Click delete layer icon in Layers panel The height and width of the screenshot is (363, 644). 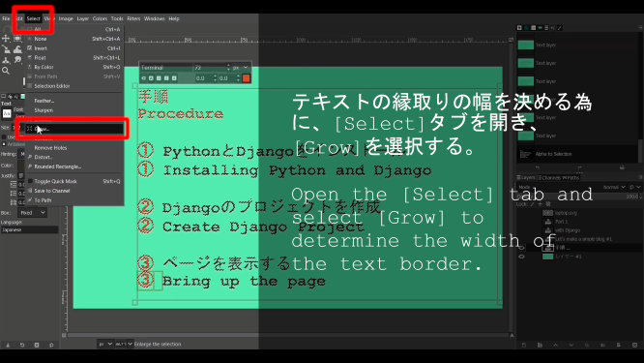pos(634,345)
